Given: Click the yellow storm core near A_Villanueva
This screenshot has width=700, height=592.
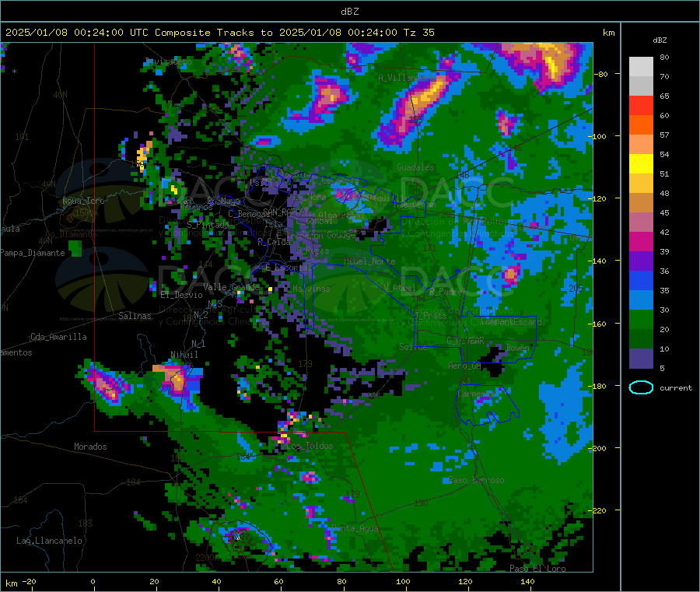Looking at the screenshot, I should click(x=428, y=95).
